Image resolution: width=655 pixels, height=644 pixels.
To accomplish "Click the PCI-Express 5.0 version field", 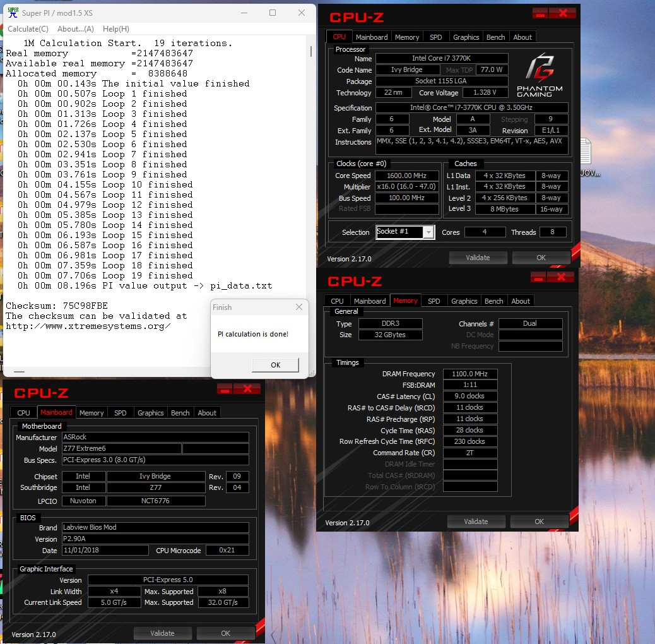I will (x=168, y=580).
